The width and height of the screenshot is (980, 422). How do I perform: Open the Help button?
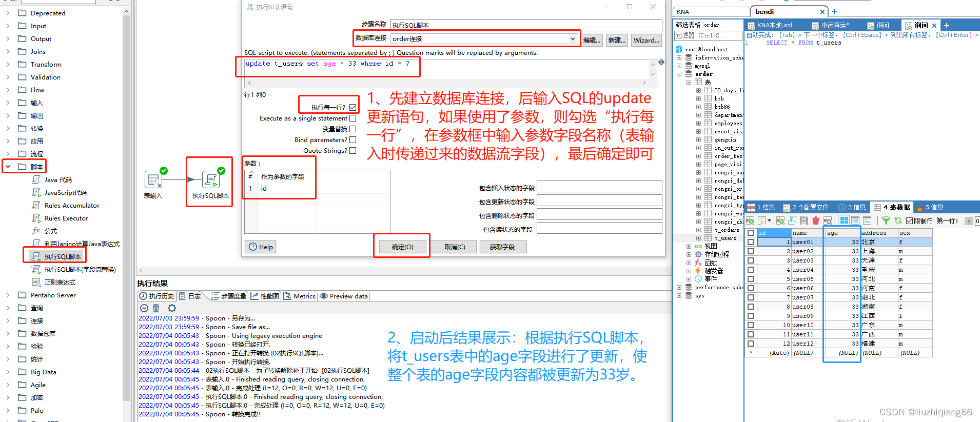261,247
